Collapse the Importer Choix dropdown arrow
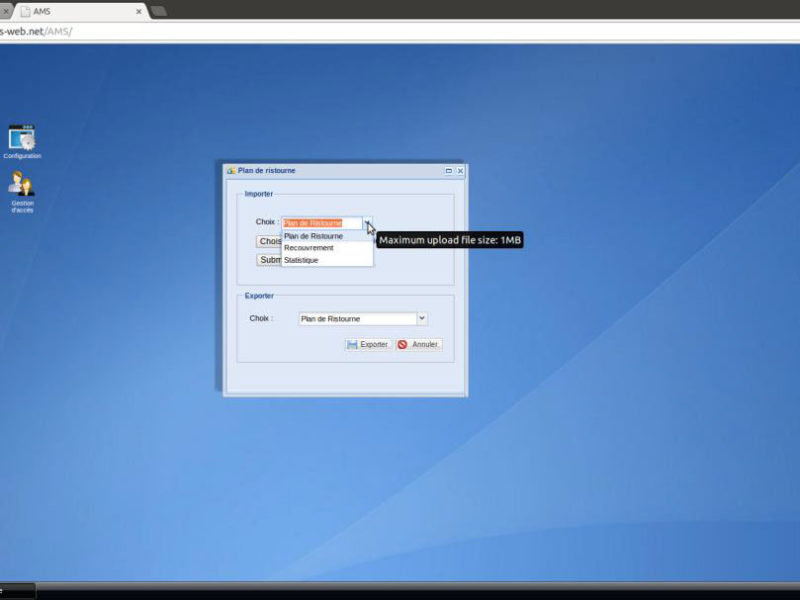800x600 pixels. point(368,223)
